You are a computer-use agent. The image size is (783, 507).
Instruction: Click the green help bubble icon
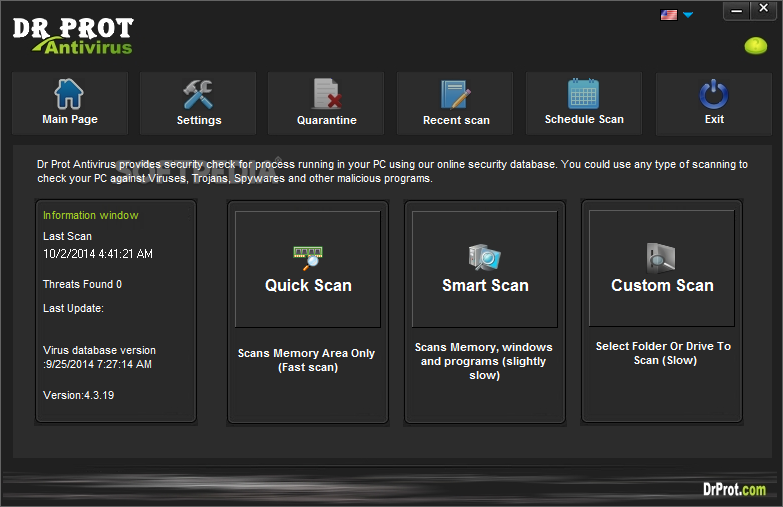tap(756, 46)
